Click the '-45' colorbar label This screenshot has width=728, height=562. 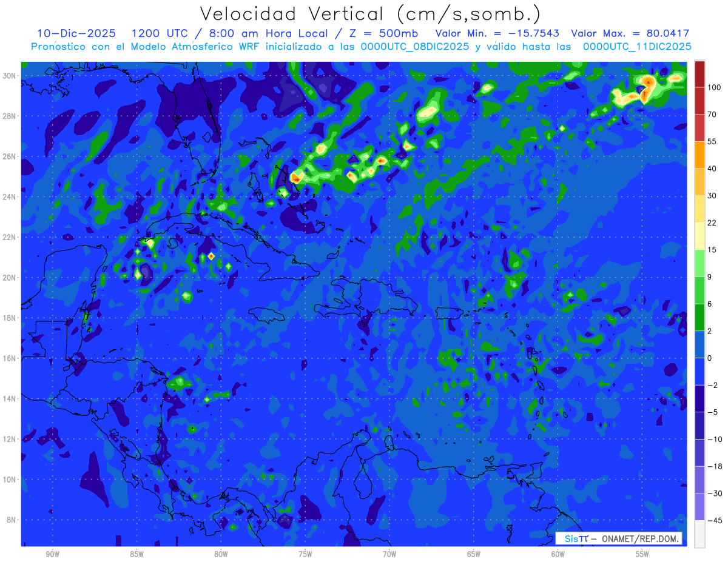click(714, 520)
